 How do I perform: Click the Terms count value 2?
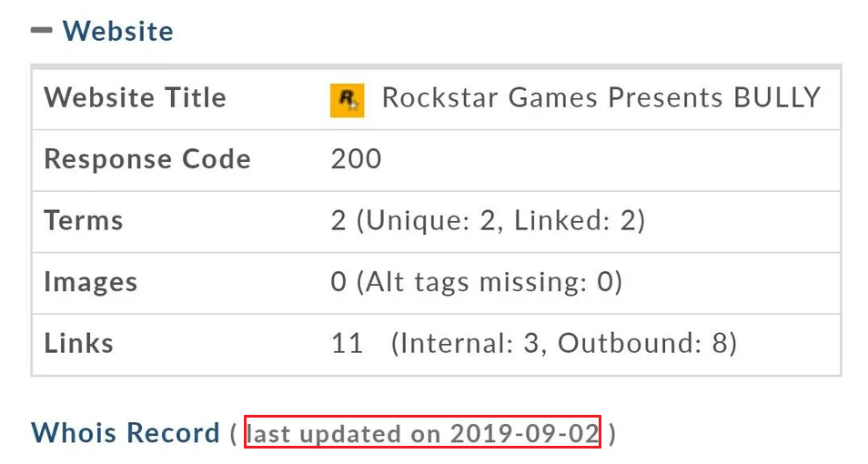point(338,220)
